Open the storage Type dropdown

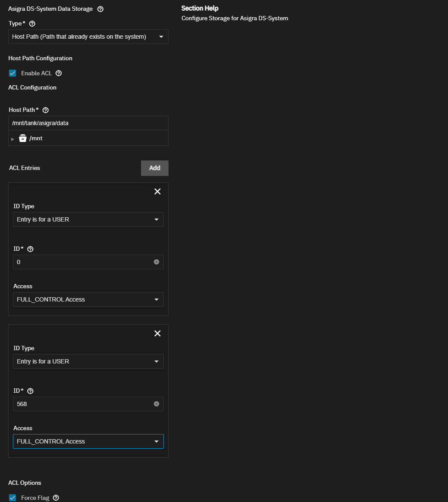88,37
